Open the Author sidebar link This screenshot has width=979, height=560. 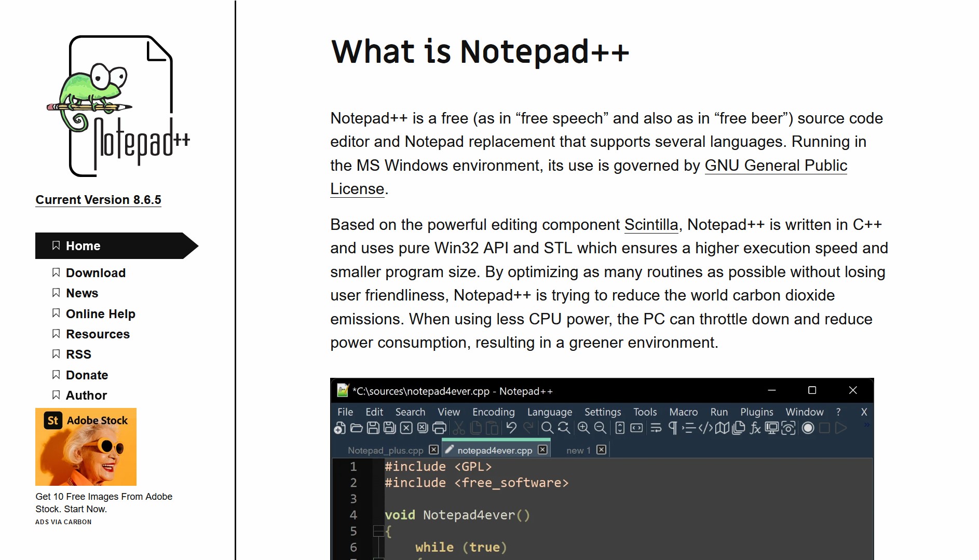[86, 395]
